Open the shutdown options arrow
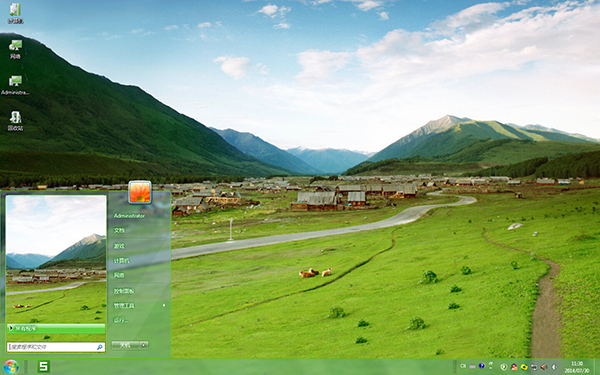 tap(144, 345)
